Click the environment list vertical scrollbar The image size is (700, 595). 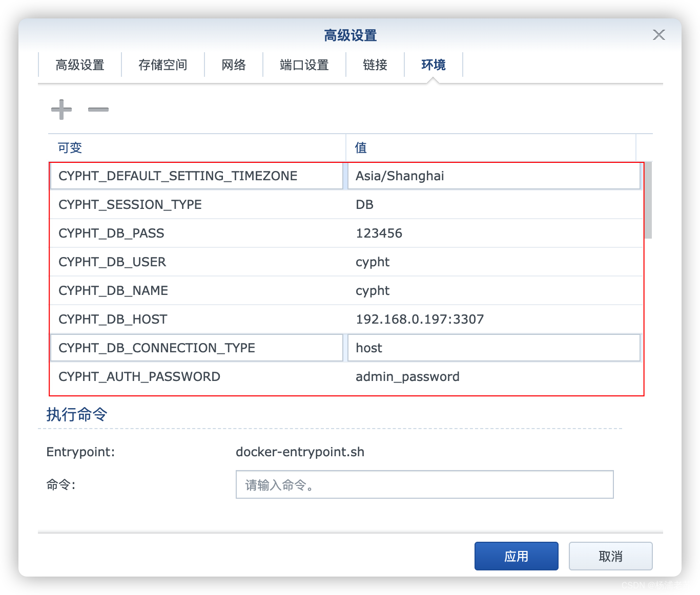648,200
